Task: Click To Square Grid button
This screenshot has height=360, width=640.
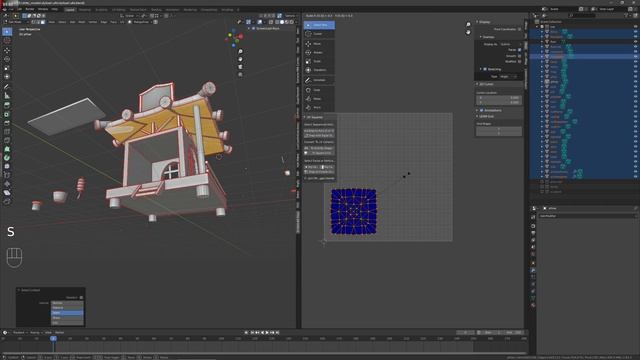Action: (x=319, y=153)
